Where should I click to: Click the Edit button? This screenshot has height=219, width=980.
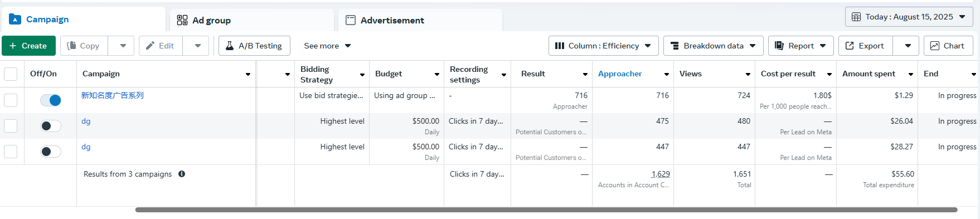[161, 46]
